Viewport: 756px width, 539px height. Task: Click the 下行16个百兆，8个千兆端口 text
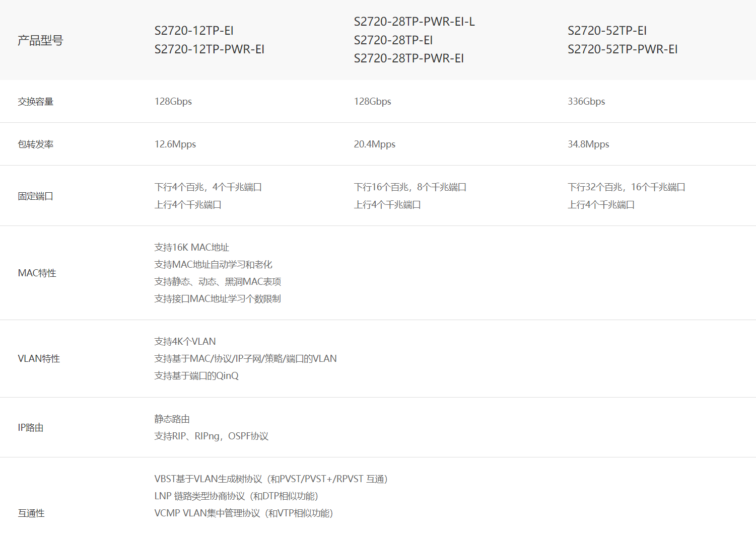click(410, 187)
